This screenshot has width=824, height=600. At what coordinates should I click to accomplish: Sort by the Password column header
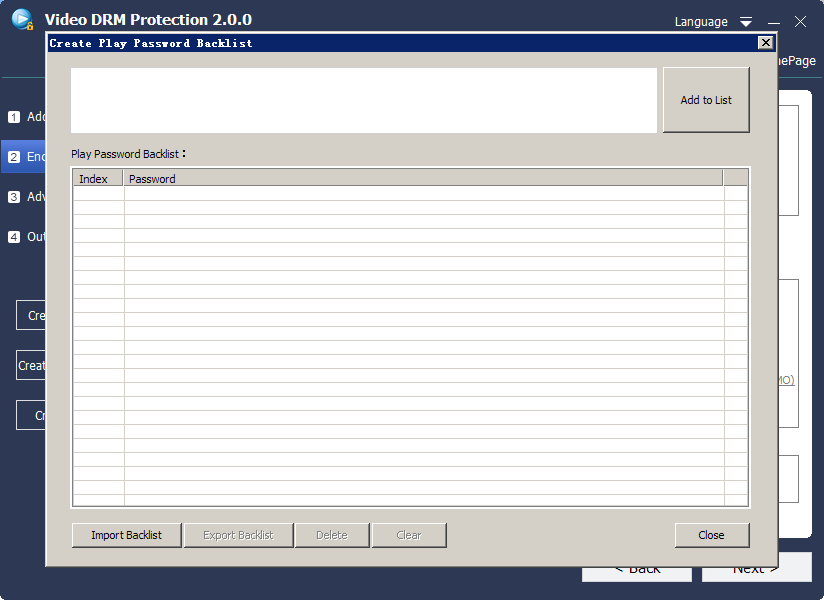click(x=423, y=179)
